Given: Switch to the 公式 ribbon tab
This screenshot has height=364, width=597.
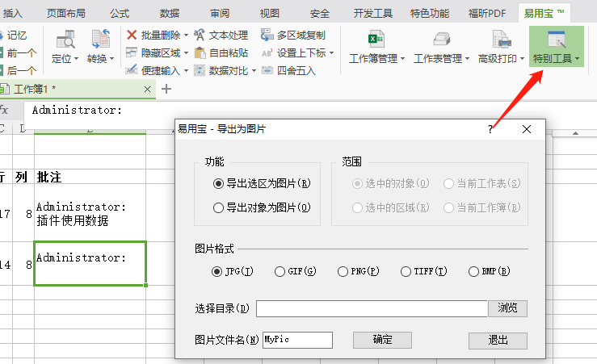Looking at the screenshot, I should (x=120, y=14).
